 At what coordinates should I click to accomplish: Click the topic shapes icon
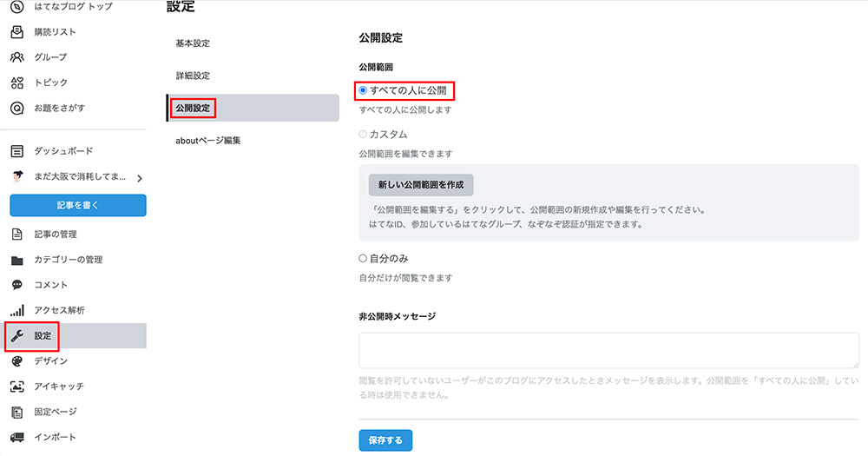point(17,83)
